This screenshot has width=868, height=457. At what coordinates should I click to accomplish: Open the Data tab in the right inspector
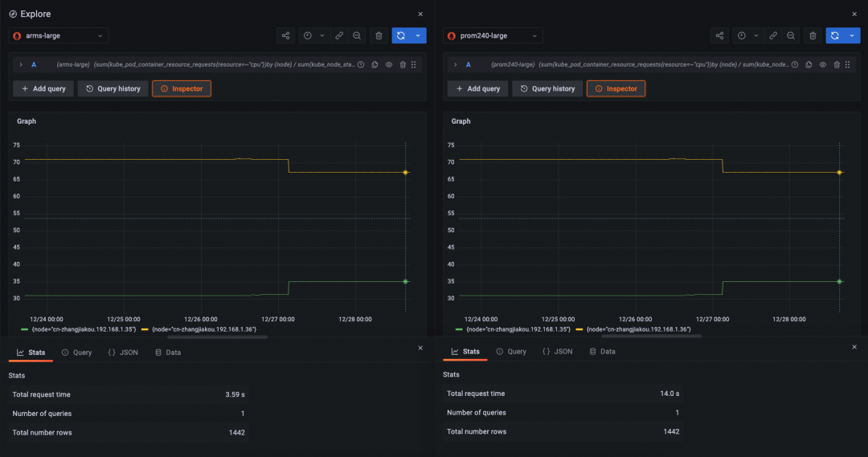click(x=602, y=352)
